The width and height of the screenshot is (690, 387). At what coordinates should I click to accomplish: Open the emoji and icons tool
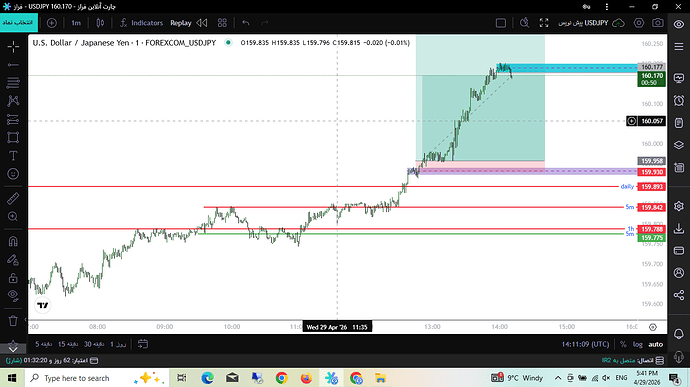point(13,174)
